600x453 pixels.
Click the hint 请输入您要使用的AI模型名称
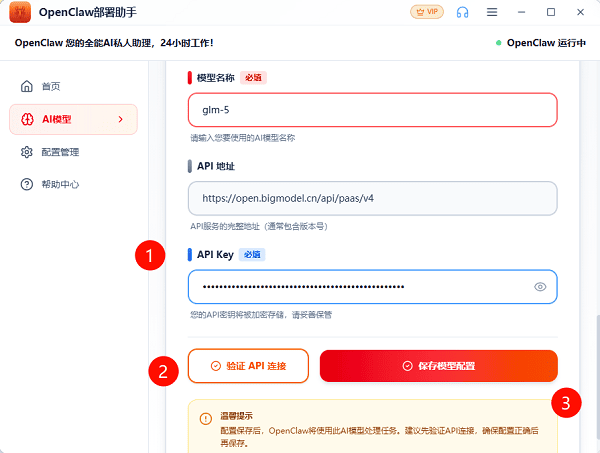(243, 138)
